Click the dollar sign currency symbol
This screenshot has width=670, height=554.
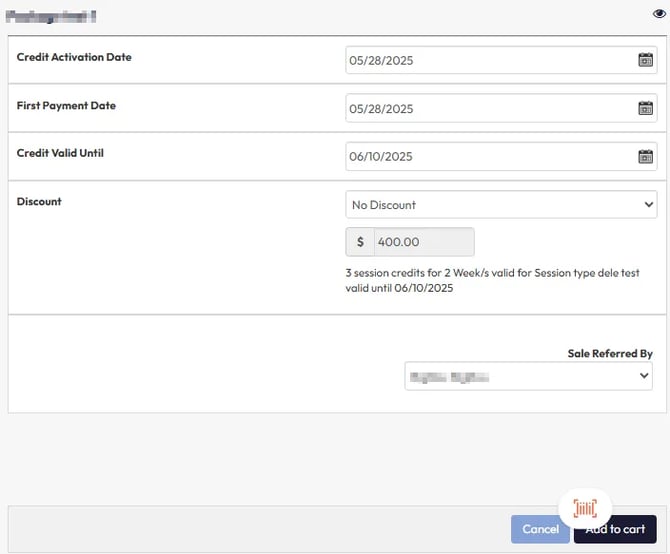point(360,242)
